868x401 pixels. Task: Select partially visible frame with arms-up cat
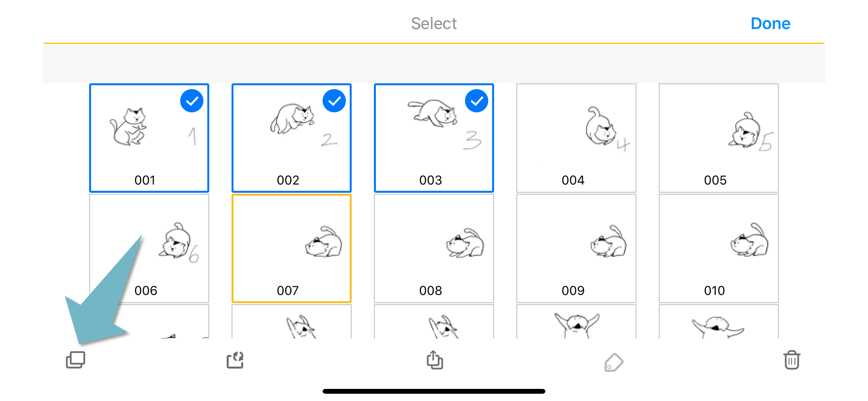[576, 322]
